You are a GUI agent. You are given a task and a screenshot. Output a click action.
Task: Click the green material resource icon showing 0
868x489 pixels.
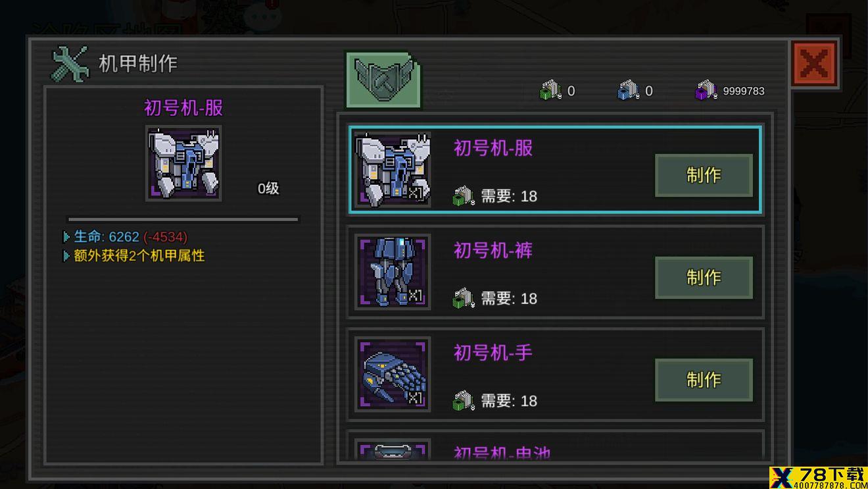pos(550,90)
